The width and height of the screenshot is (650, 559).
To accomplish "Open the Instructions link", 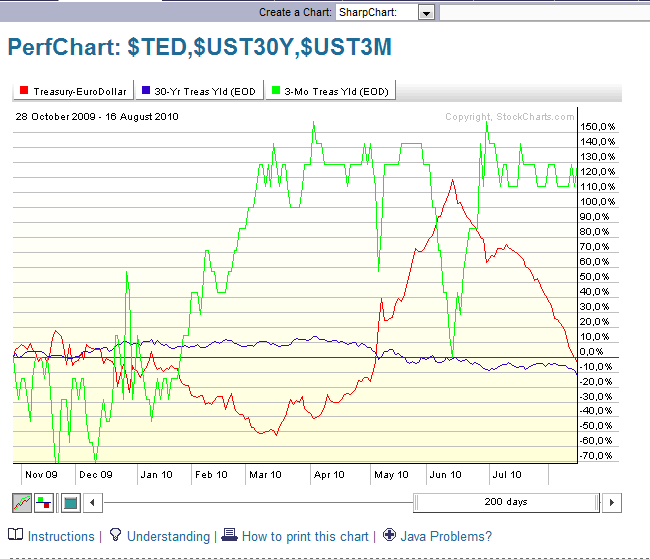I will [x=61, y=537].
